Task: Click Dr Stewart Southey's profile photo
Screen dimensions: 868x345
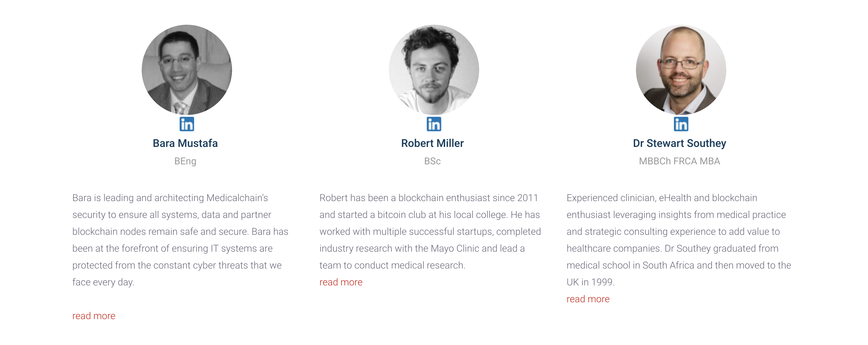Action: 681,69
